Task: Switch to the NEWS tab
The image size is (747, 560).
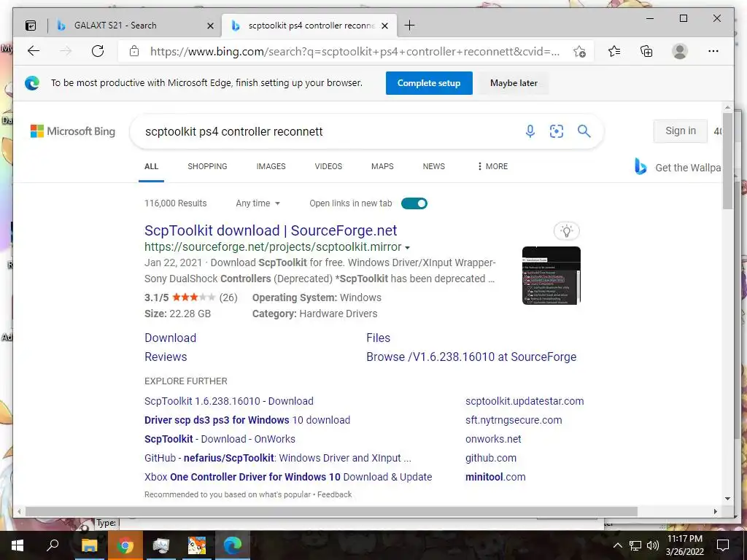Action: pos(433,166)
